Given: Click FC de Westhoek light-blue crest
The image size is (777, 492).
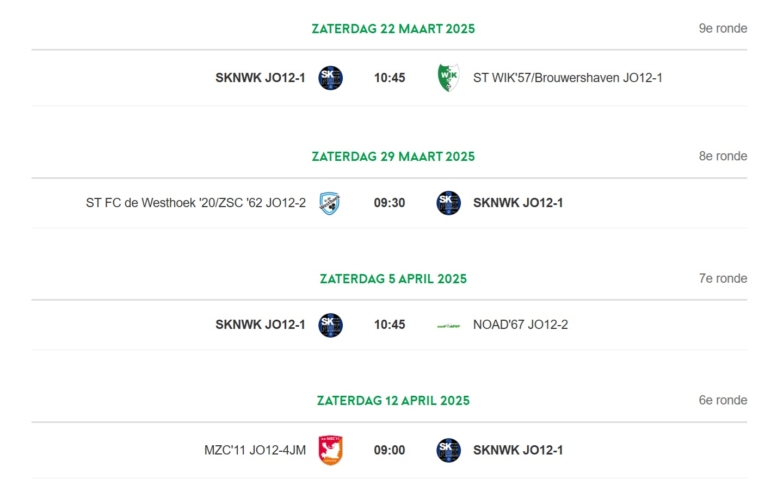Looking at the screenshot, I should pos(330,203).
